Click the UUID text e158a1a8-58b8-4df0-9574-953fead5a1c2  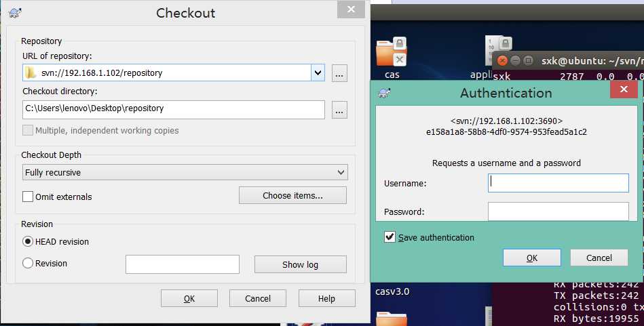[x=506, y=132]
